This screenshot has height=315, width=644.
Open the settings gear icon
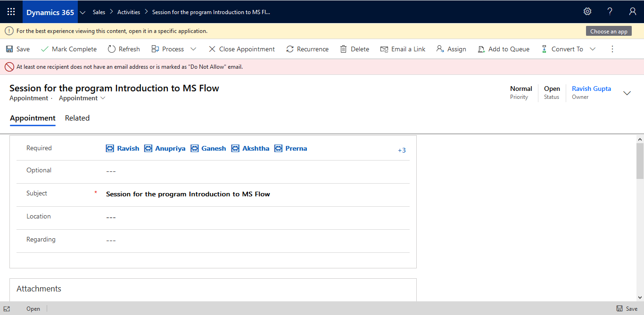pyautogui.click(x=587, y=12)
